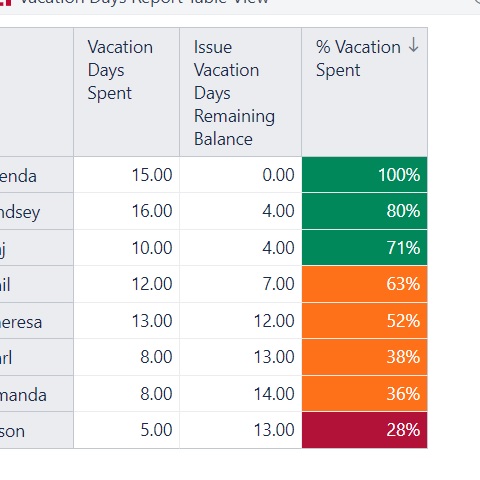The width and height of the screenshot is (480, 480).
Task: Click the 12.00 vacation days spent cell
Action: [x=127, y=284]
